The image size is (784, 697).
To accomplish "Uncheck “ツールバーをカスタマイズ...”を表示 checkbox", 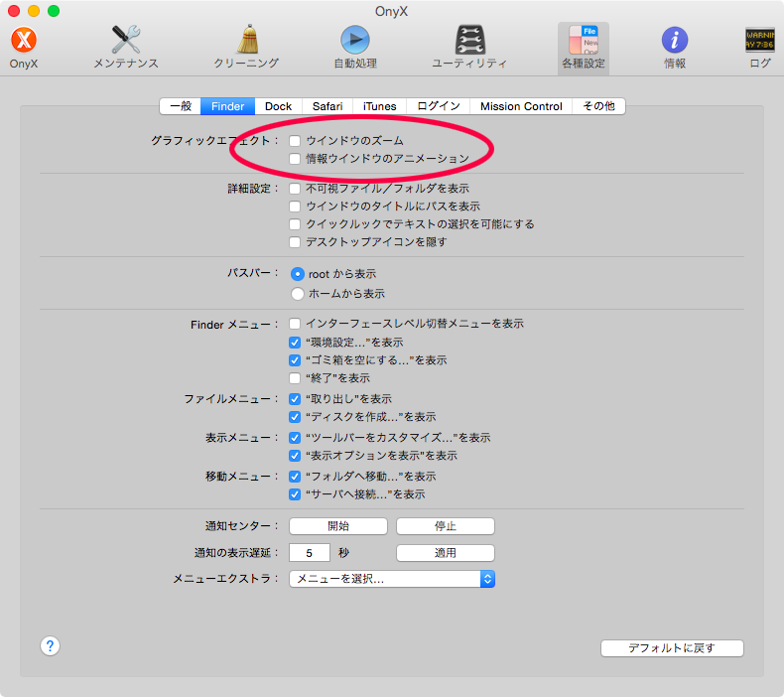I will tap(295, 438).
